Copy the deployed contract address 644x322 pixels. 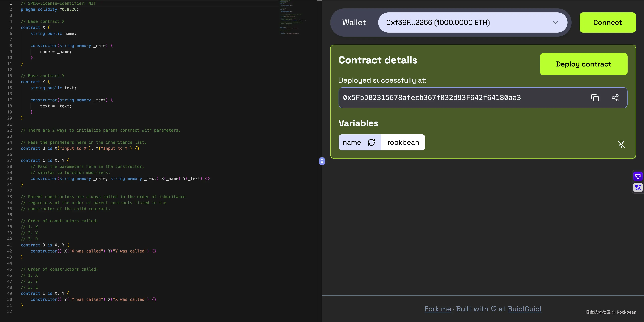595,98
